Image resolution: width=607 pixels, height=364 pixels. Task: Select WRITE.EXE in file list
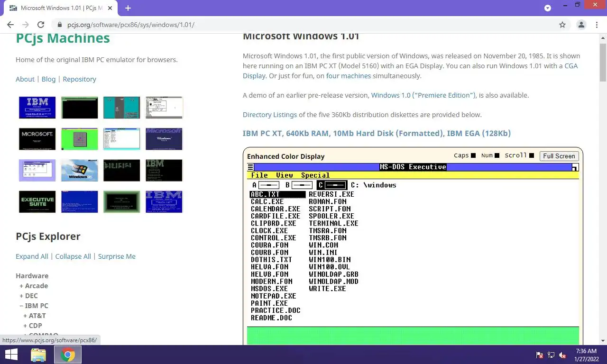(x=327, y=288)
